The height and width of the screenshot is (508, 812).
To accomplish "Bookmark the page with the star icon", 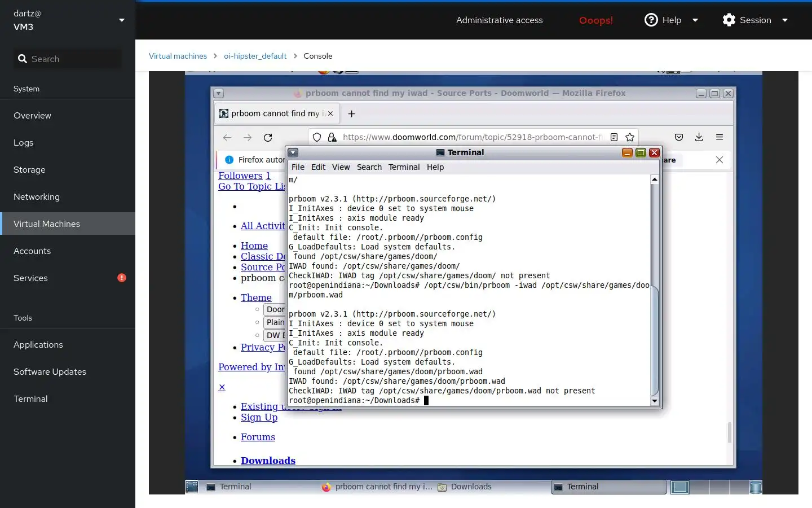I will (x=630, y=137).
